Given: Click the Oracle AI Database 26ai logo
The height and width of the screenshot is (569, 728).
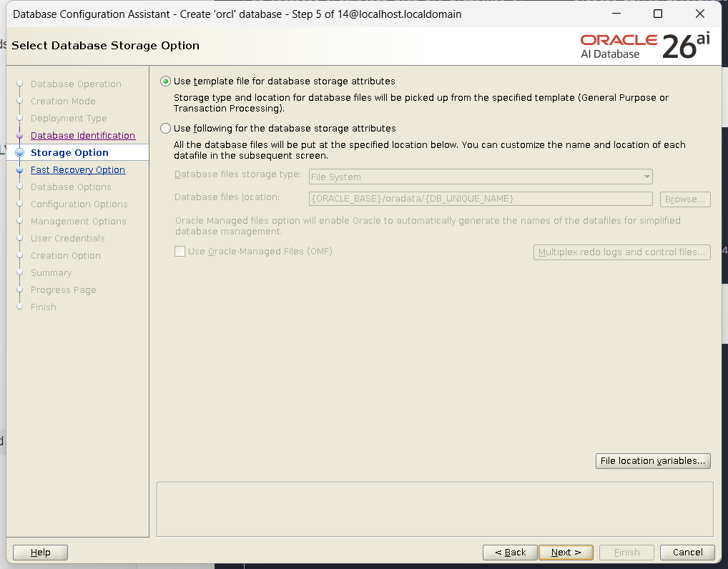Looking at the screenshot, I should click(645, 46).
